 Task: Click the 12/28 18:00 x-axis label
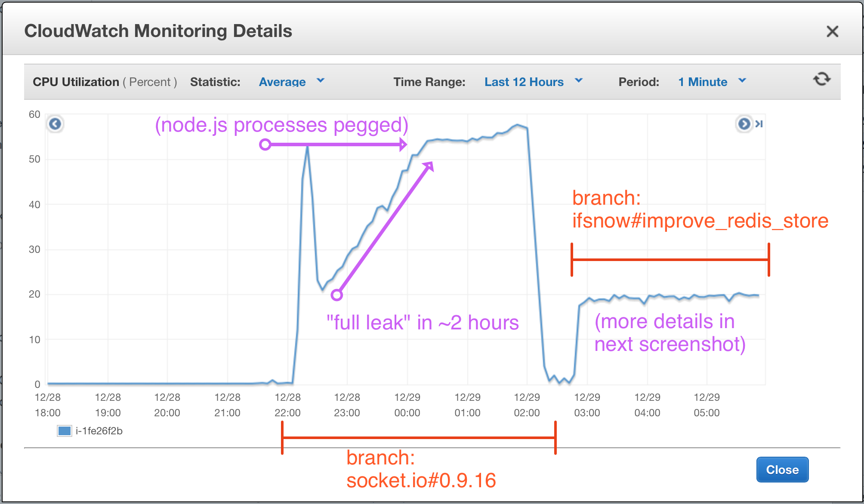click(47, 405)
